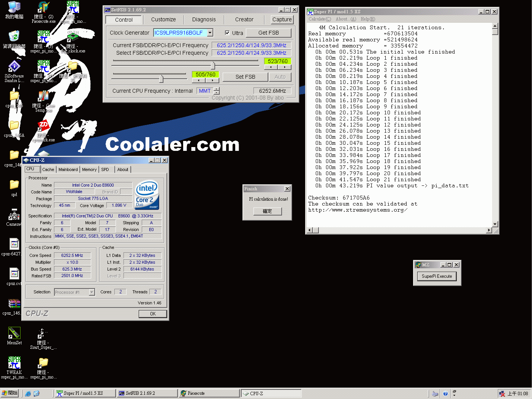Click the taskbar clock showing 上午 01:08
532x399 pixels.
pyautogui.click(x=518, y=394)
